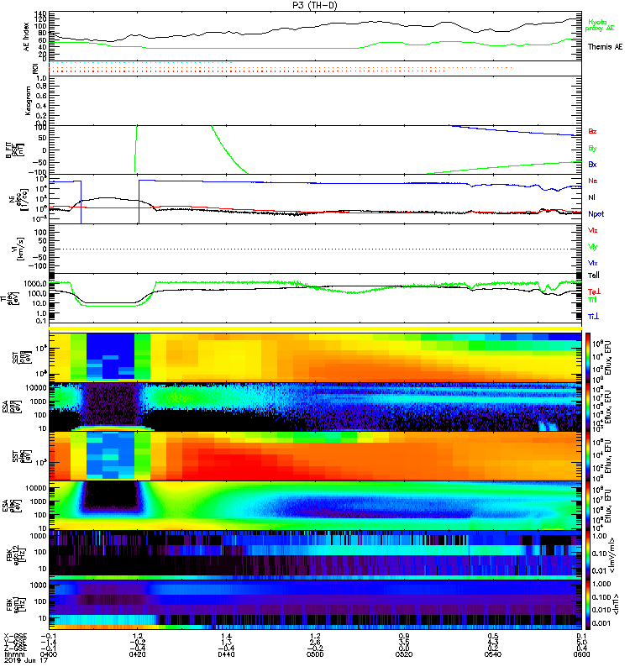This screenshot has width=630, height=672.
Task: Click the ROI panel label
Action: [x=35, y=69]
